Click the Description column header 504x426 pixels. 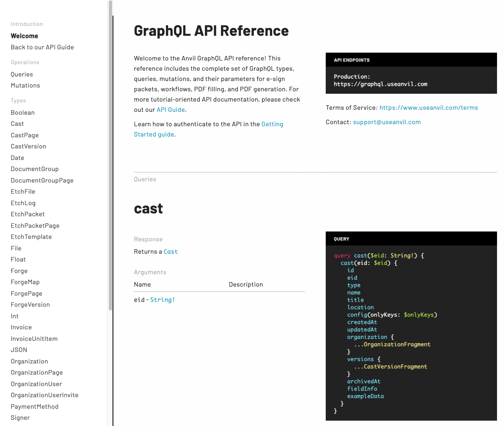(246, 285)
